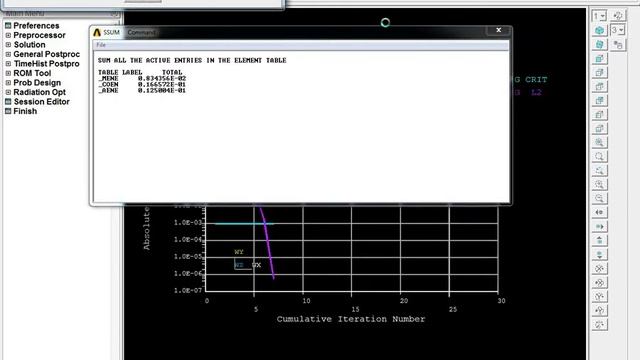The width and height of the screenshot is (640, 360).
Task: Expand Preprocessor tree node
Action: click(x=8, y=36)
